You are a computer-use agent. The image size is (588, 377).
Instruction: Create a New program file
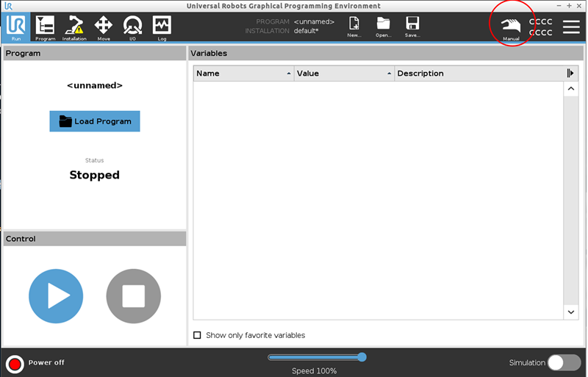(354, 26)
